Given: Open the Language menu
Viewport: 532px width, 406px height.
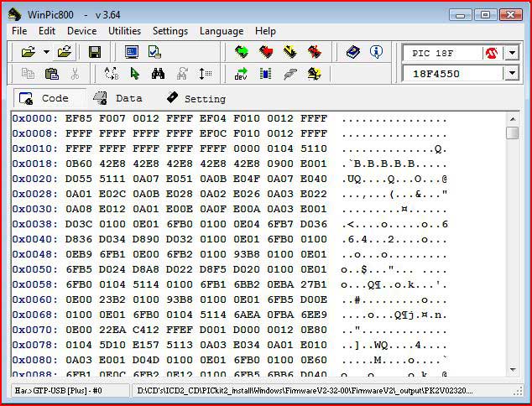Looking at the screenshot, I should tap(222, 31).
